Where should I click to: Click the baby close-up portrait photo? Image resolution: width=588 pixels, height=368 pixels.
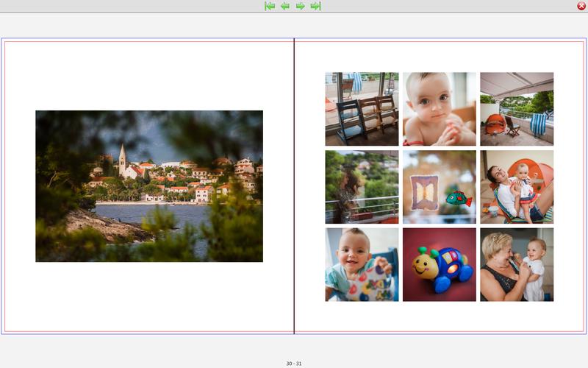click(x=440, y=109)
